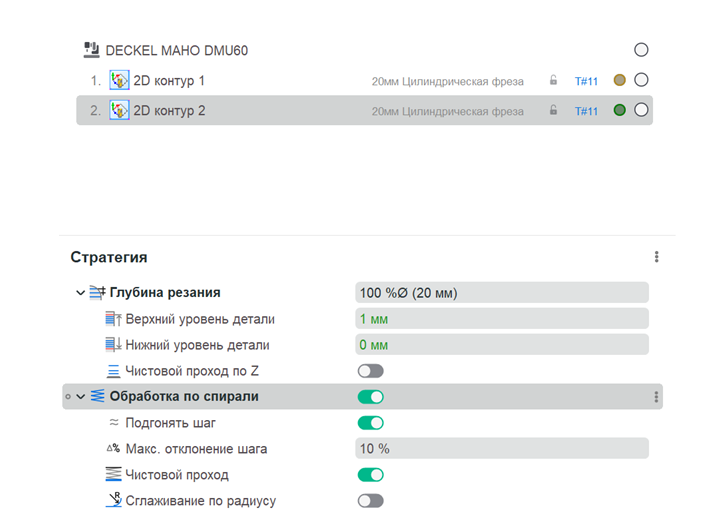Click the lock icon in the 2D контур 2 row
The height and width of the screenshot is (528, 720).
tap(553, 110)
